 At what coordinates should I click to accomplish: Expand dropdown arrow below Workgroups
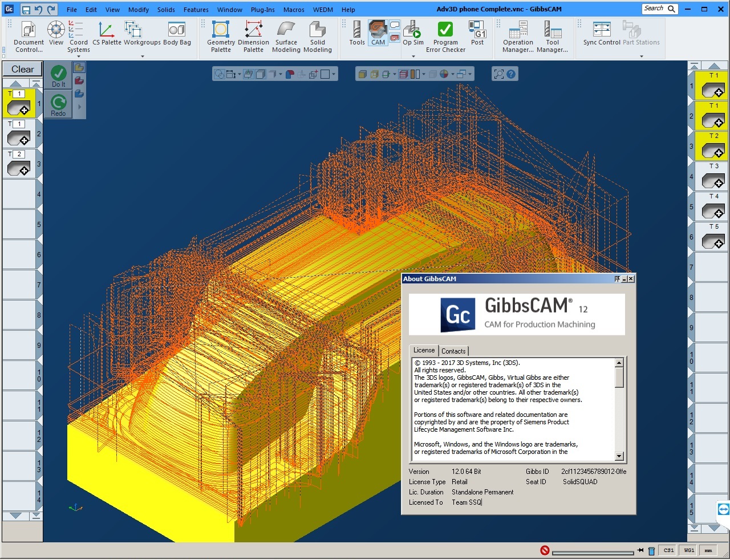(x=143, y=56)
